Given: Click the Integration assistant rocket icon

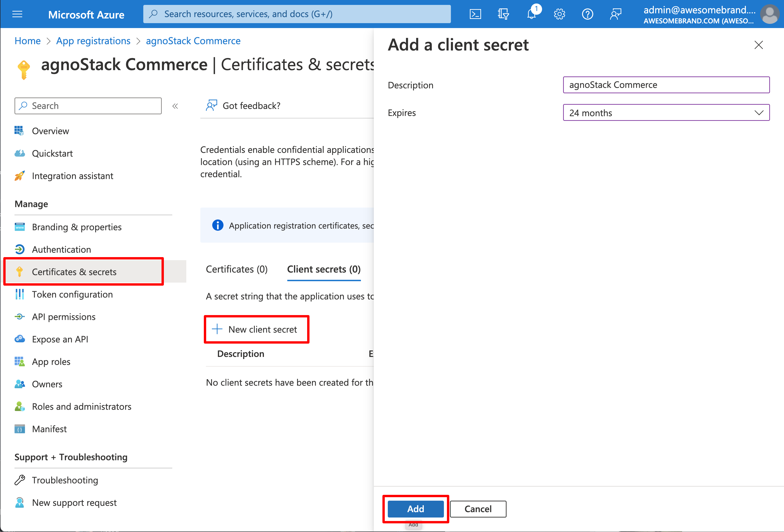Looking at the screenshot, I should click(20, 176).
